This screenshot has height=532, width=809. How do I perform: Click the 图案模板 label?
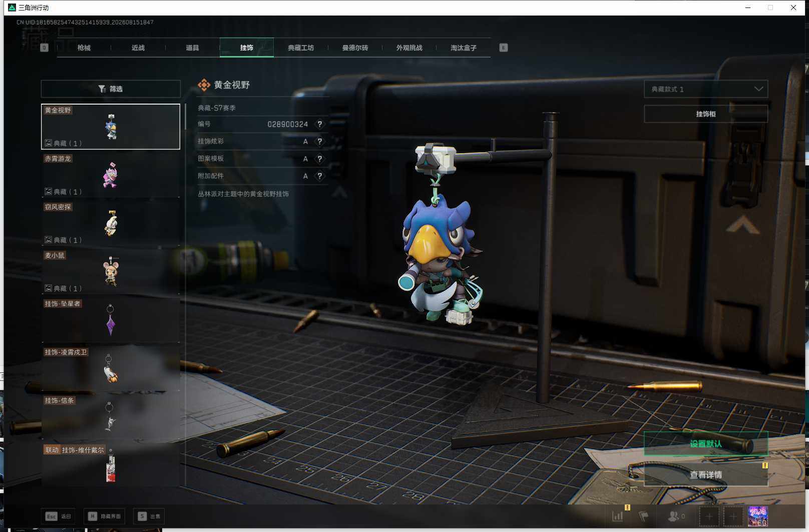[211, 159]
